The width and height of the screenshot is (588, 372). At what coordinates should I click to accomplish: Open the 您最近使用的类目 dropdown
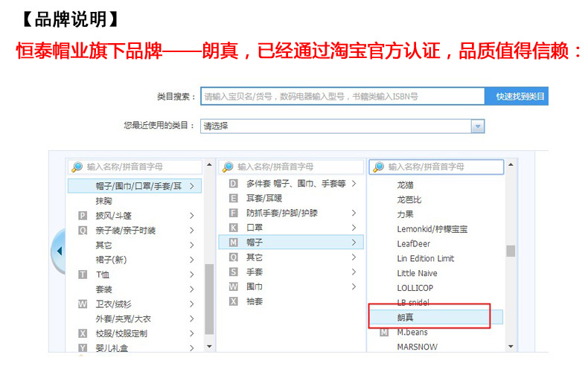[342, 126]
